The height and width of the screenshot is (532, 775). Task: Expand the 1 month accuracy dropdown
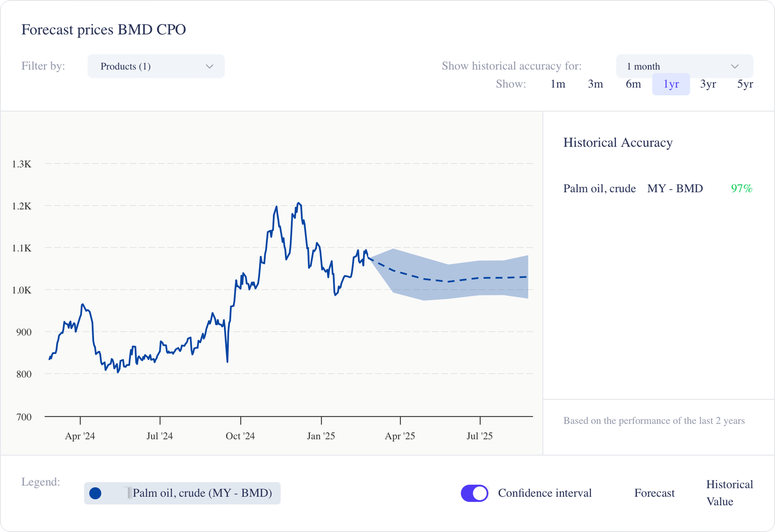click(684, 66)
